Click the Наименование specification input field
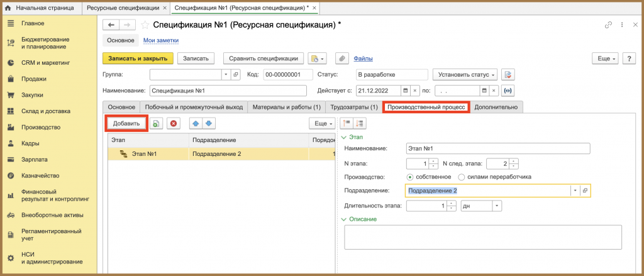This screenshot has height=276, width=644. click(228, 91)
